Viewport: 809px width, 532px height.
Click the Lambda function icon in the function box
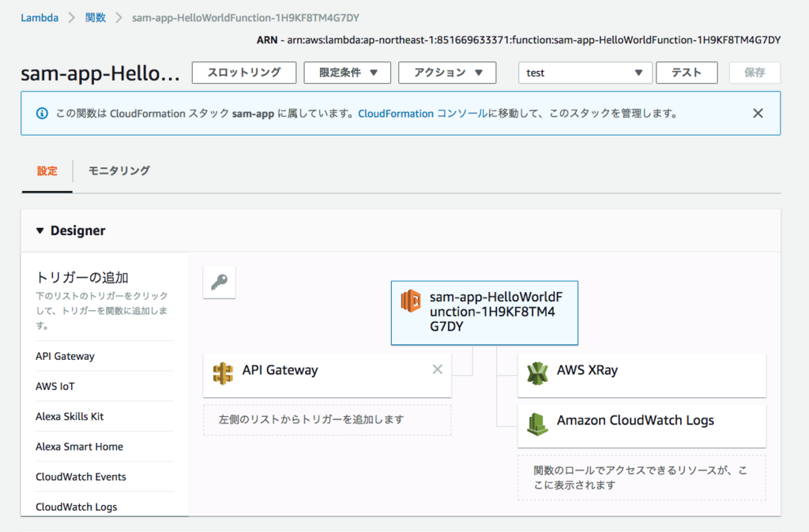pyautogui.click(x=411, y=301)
